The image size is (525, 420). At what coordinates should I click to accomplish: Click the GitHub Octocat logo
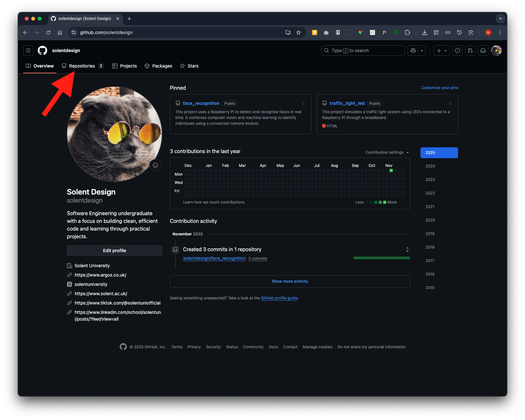tap(42, 50)
